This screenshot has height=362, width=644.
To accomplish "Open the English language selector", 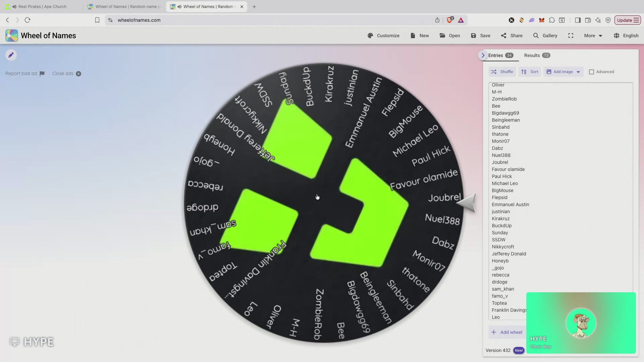I will pos(626,36).
